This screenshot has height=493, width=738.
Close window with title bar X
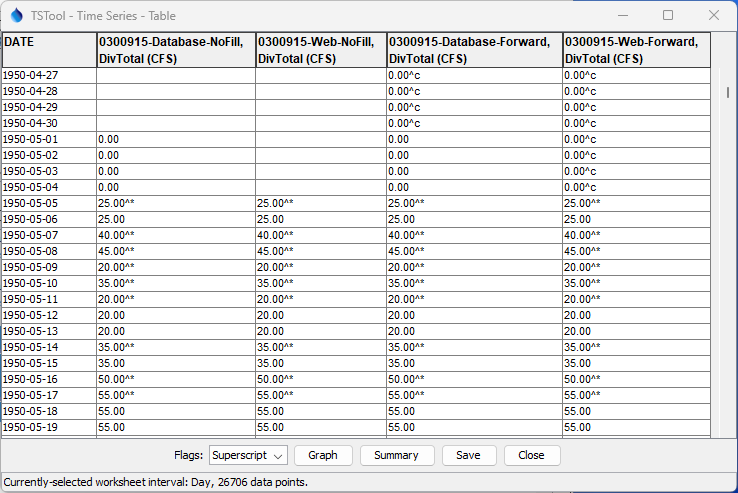714,16
